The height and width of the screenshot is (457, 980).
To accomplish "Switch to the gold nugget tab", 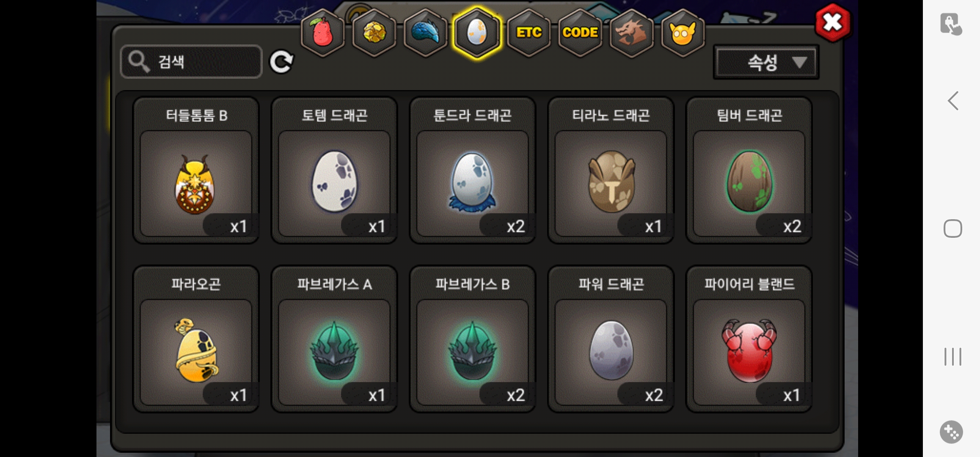I will pos(374,33).
